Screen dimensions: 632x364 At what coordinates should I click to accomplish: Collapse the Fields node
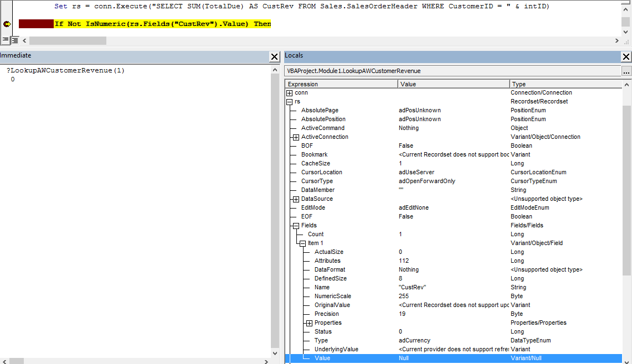click(x=296, y=226)
